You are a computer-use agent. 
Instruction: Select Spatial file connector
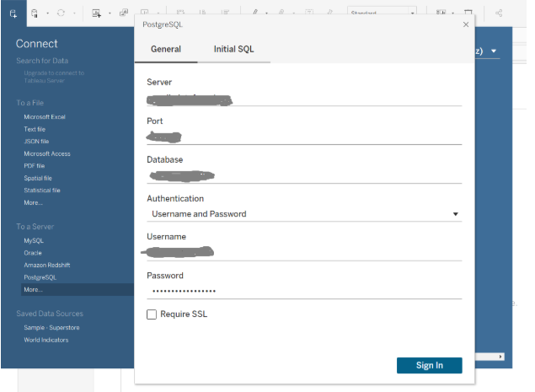click(x=38, y=178)
